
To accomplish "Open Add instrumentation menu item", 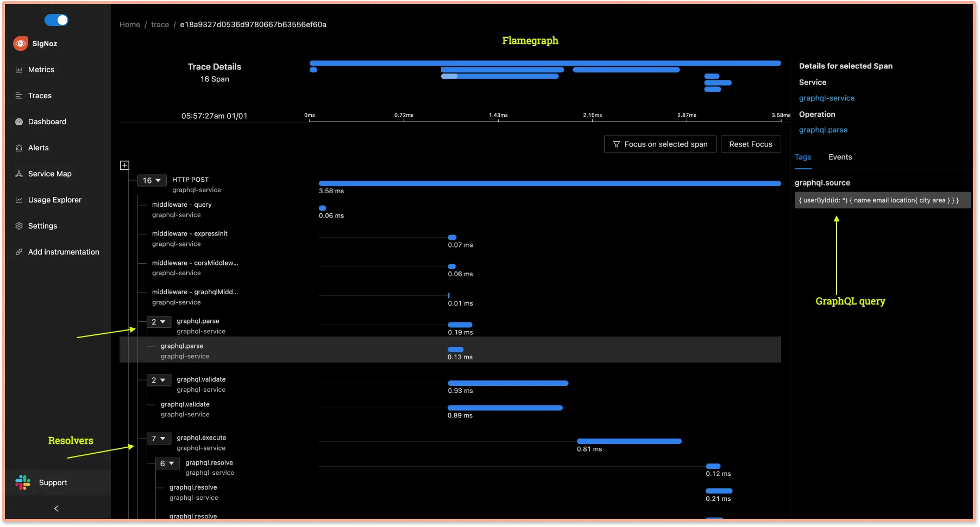I will pos(64,252).
